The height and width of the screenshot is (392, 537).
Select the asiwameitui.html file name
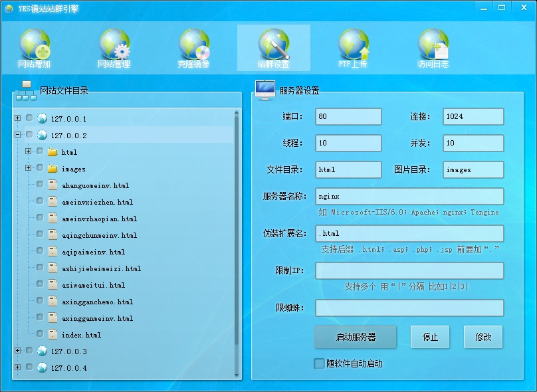[x=93, y=285]
